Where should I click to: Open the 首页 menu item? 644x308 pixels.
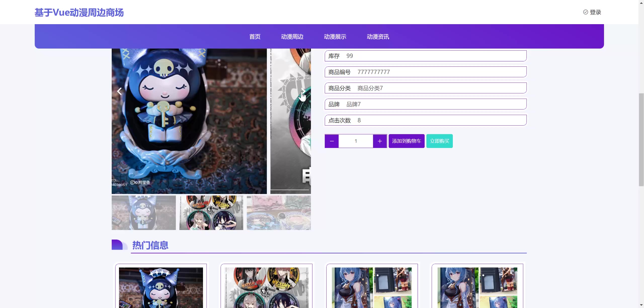255,37
